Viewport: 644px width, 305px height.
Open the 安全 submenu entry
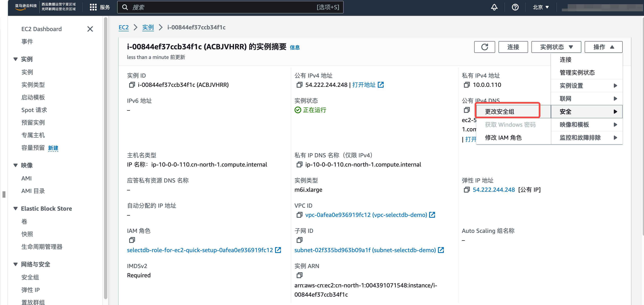tap(587, 112)
